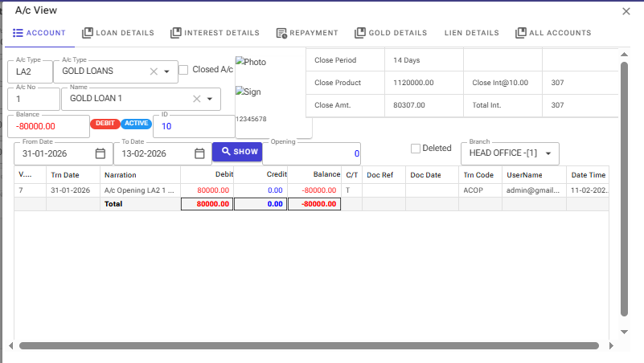Open the From Date calendar picker
Image resolution: width=644 pixels, height=363 pixels.
point(100,153)
